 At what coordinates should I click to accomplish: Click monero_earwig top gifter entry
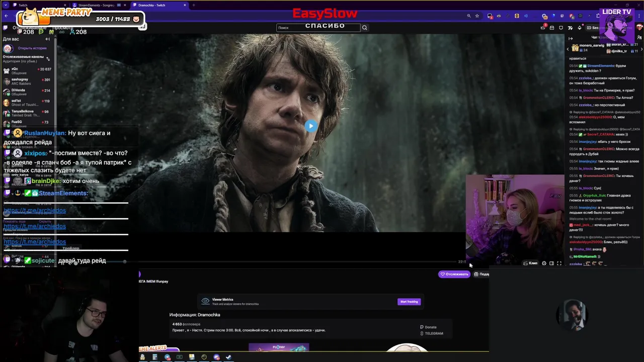[588, 48]
